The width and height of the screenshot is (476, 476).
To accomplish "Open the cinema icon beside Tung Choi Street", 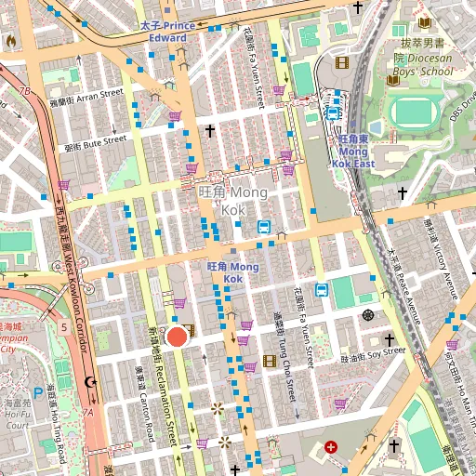I will coord(270,362).
